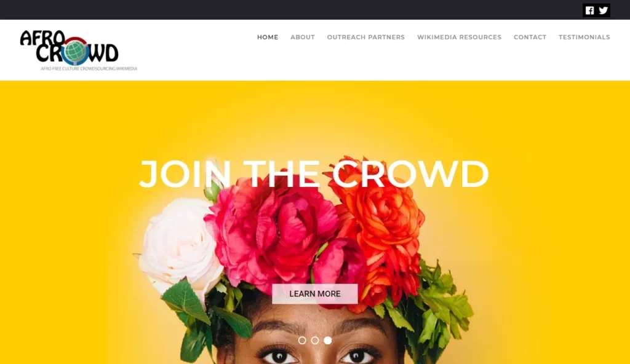Open the About menu item
Image resolution: width=630 pixels, height=364 pixels.
(303, 37)
